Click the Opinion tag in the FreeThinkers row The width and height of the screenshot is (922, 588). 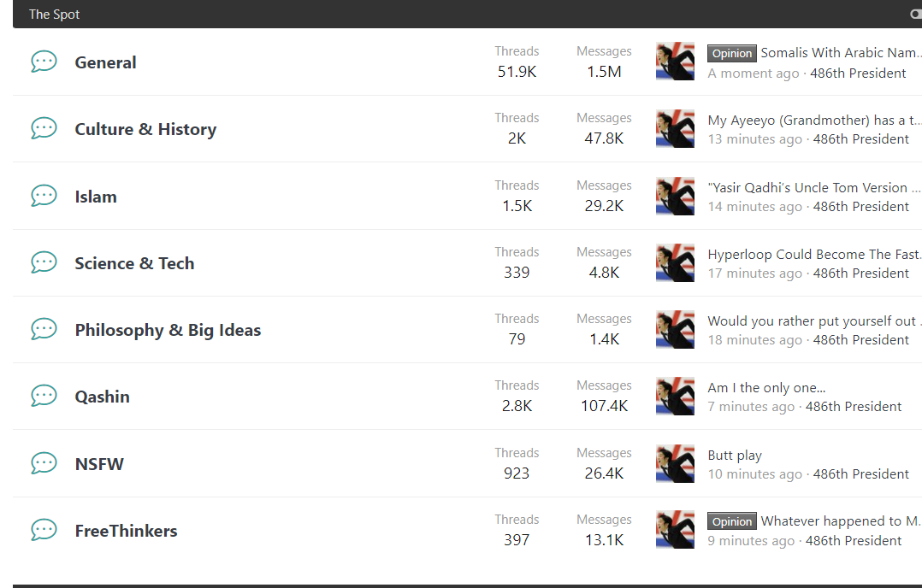pos(732,521)
